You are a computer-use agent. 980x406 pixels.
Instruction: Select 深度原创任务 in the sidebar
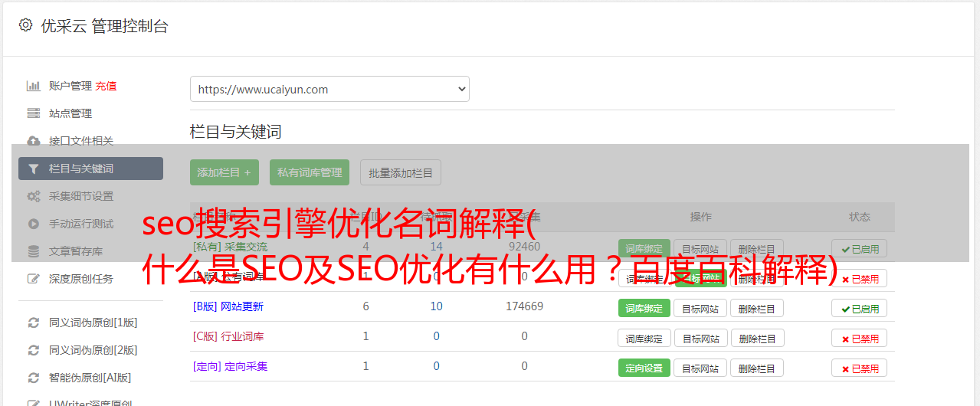click(81, 279)
